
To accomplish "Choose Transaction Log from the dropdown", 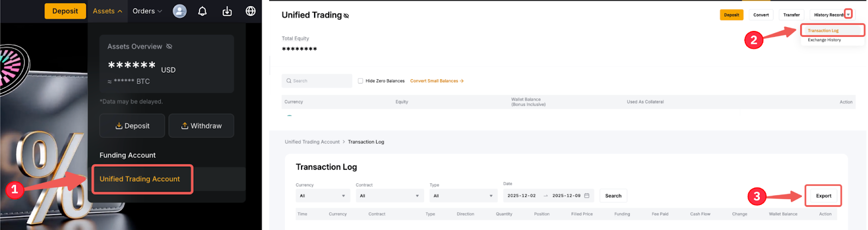I will (x=823, y=30).
